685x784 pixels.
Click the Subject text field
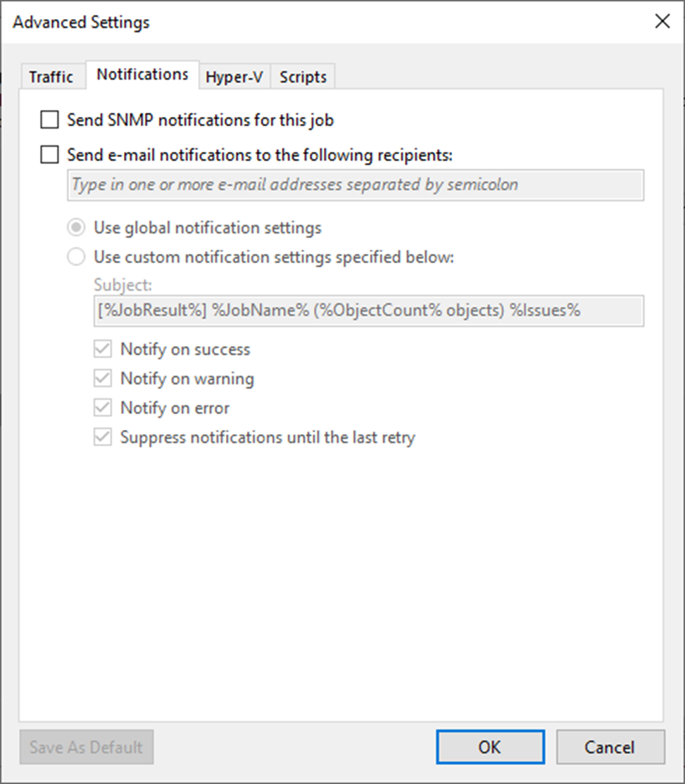coord(367,310)
